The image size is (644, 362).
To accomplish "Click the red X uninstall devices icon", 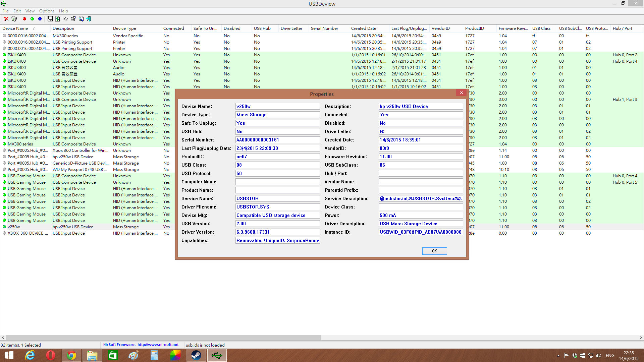I will pos(6,19).
